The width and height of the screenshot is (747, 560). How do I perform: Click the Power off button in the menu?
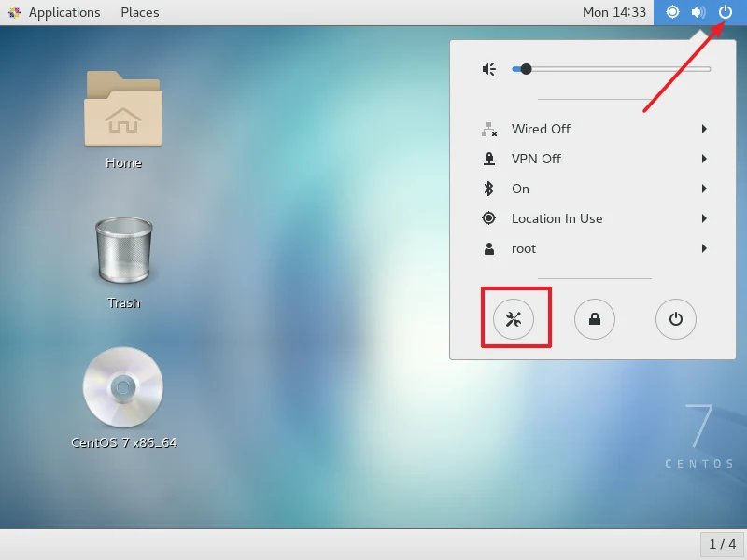675,319
